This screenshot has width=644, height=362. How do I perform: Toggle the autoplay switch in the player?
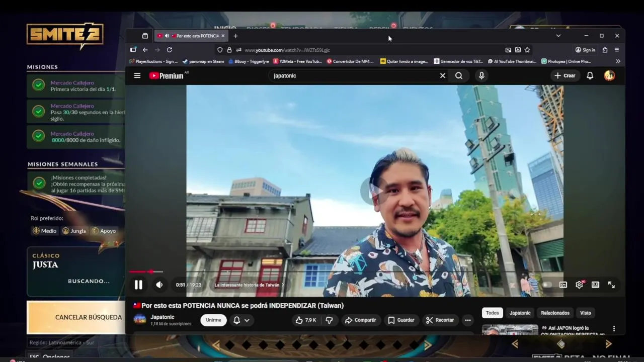click(547, 285)
